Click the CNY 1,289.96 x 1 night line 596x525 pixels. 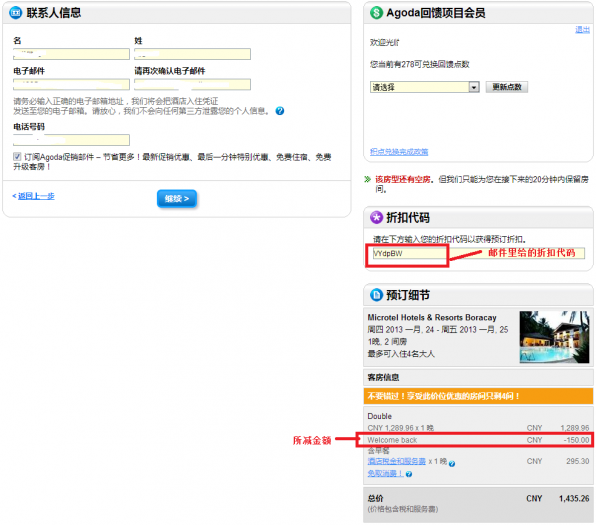(401, 428)
